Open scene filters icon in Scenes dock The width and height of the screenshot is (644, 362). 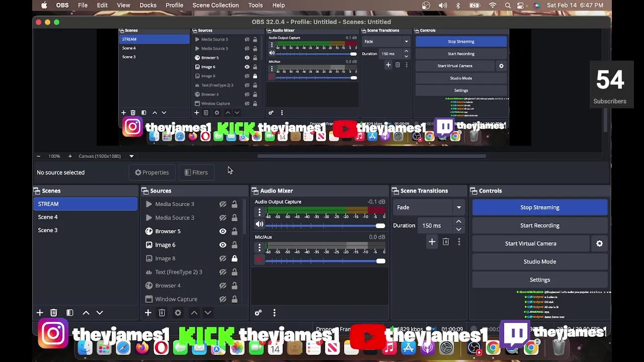coord(70,313)
